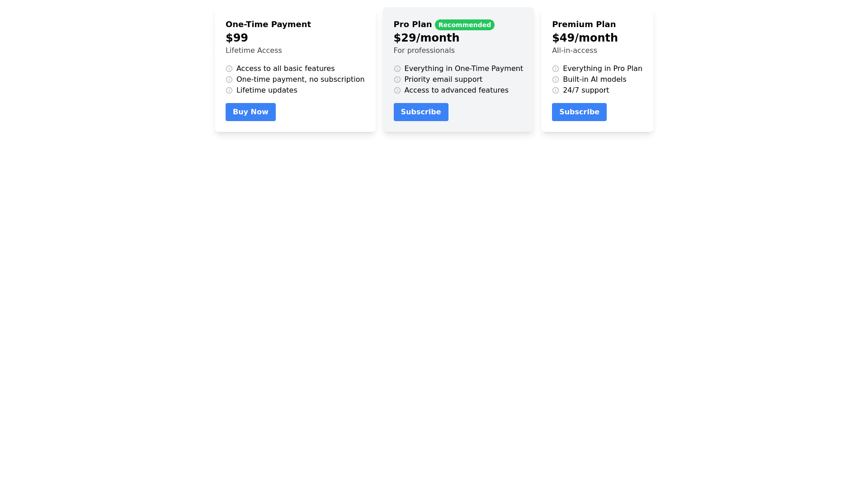
Task: Click the $99 price text
Action: click(x=236, y=38)
